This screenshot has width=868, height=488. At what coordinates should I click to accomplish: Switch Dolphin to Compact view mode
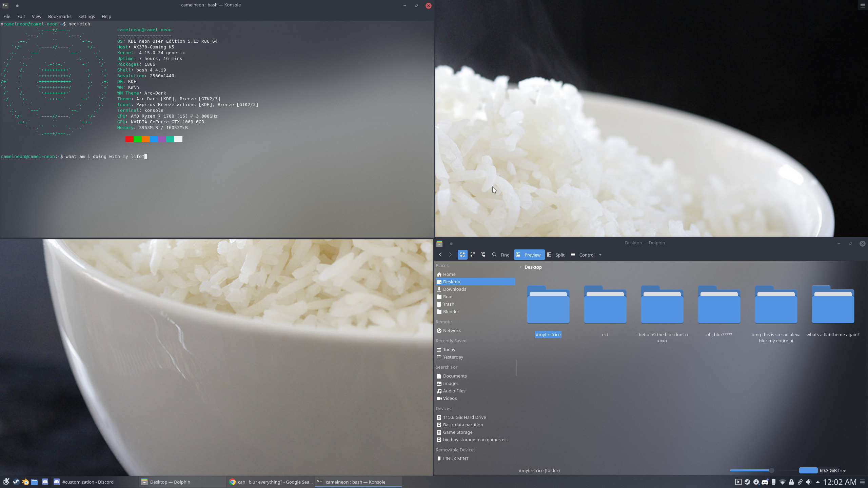pyautogui.click(x=472, y=255)
